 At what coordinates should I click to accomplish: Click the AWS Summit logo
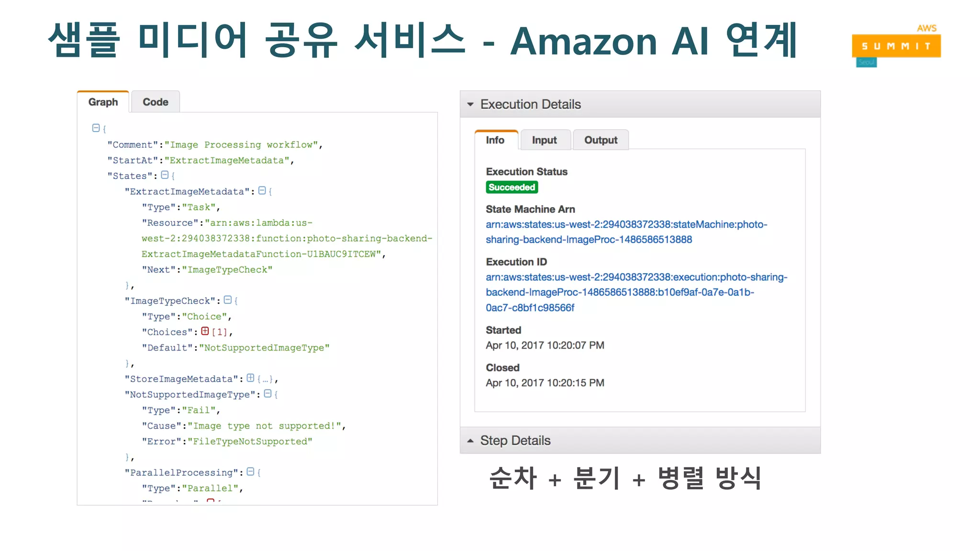click(896, 46)
